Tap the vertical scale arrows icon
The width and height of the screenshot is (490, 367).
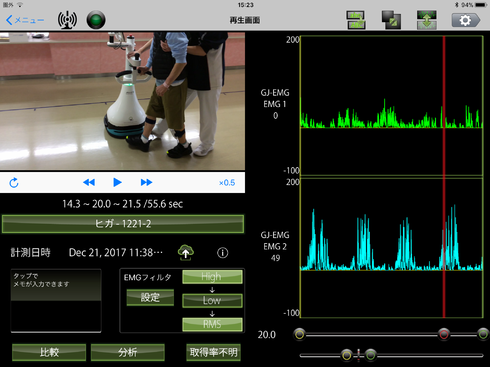point(427,20)
